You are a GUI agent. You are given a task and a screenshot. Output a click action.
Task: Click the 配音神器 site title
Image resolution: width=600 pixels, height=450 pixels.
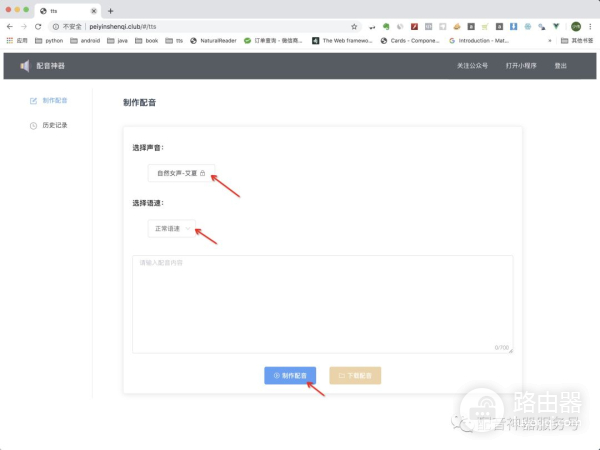(51, 66)
